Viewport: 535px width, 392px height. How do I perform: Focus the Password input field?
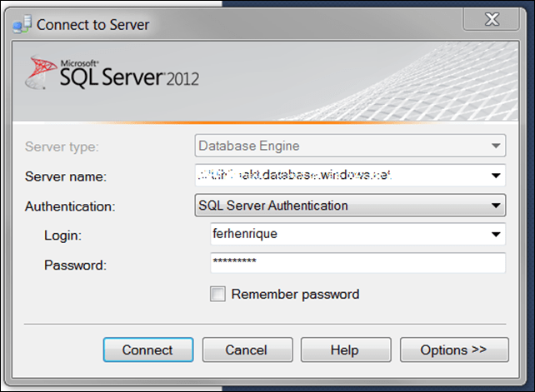[x=357, y=264]
